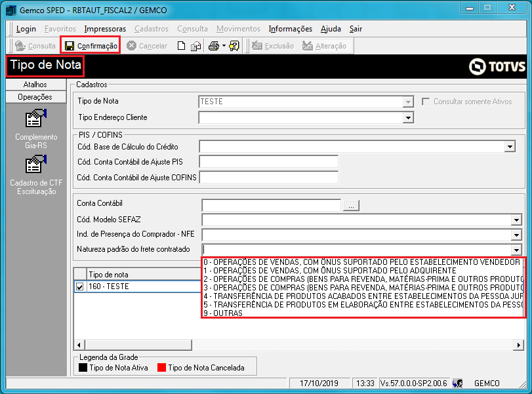Toggle Consultar somente Ativos checkbox
The image size is (532, 394).
click(x=426, y=102)
